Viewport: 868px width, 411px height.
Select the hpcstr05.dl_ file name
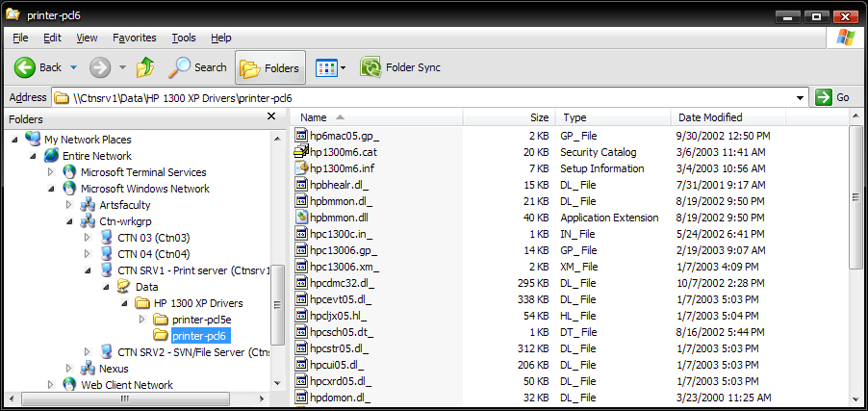[x=340, y=348]
